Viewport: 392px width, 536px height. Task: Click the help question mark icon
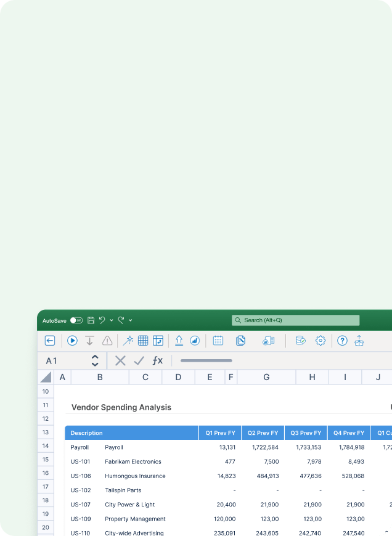click(x=343, y=341)
